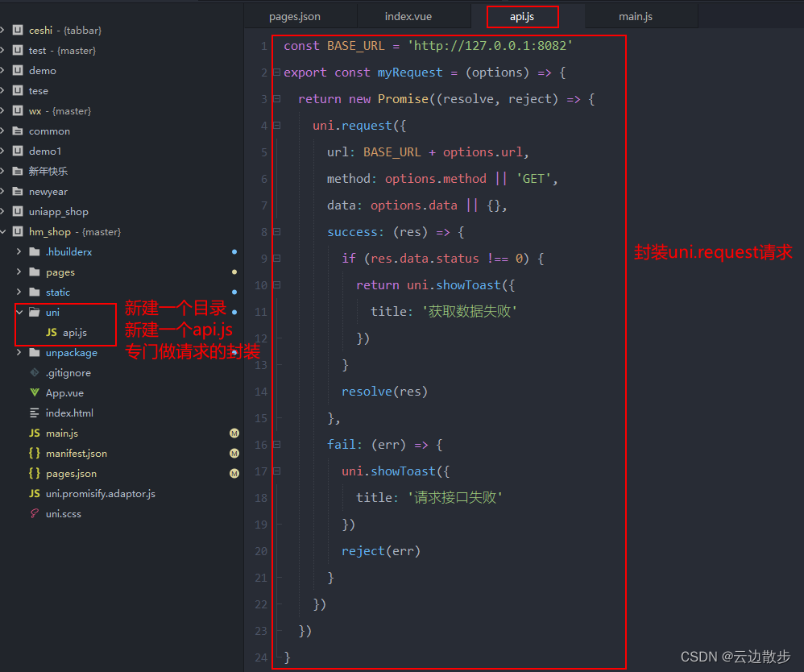Click the .gitignore file icon
Viewport: 804px width, 672px height.
[x=35, y=372]
